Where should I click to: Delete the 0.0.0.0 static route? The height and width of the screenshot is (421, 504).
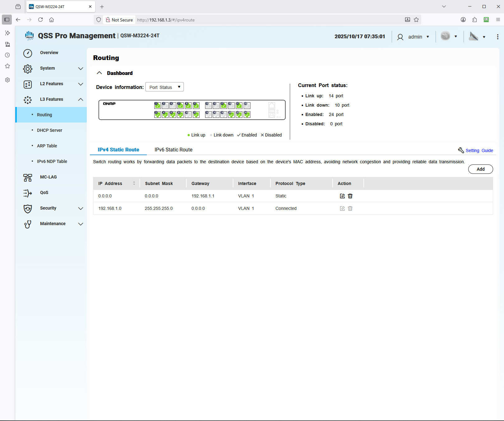point(350,196)
